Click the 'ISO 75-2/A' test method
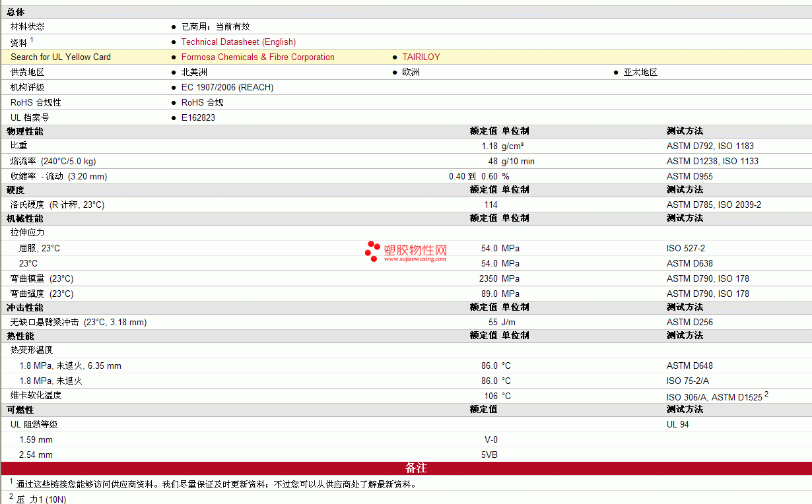 (x=688, y=381)
